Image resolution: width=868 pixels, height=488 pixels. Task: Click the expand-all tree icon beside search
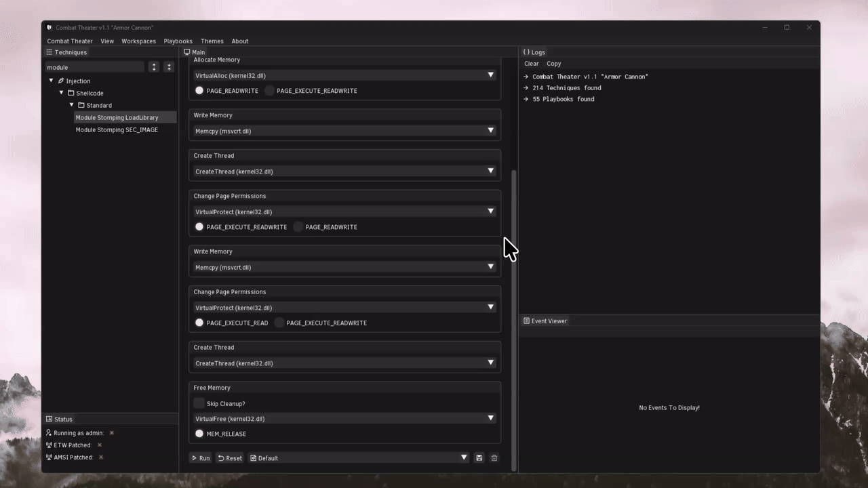coord(154,67)
